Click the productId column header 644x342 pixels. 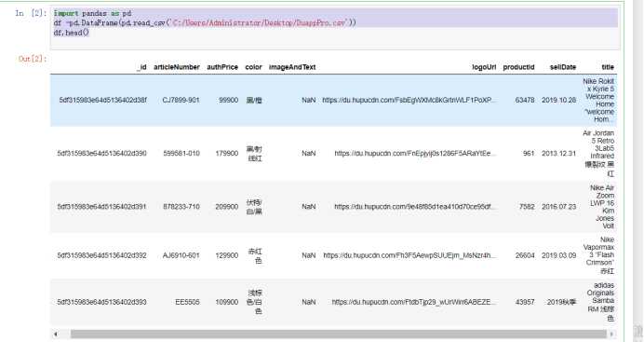pyautogui.click(x=518, y=67)
